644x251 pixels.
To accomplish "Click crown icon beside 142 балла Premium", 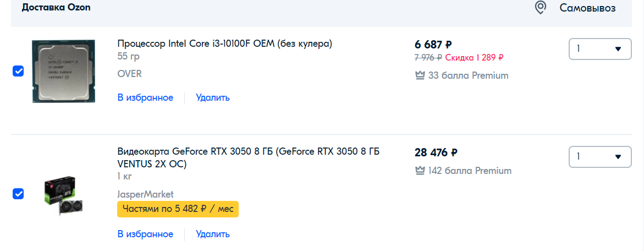I will coord(420,171).
